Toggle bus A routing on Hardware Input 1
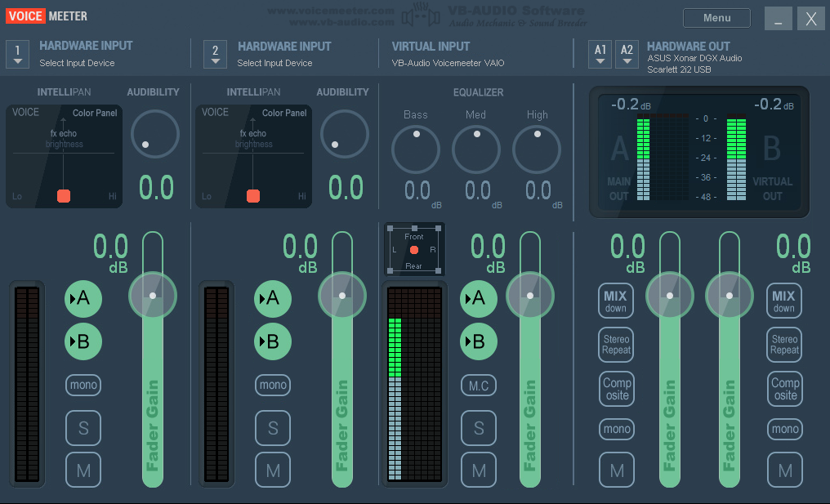 [x=83, y=299]
